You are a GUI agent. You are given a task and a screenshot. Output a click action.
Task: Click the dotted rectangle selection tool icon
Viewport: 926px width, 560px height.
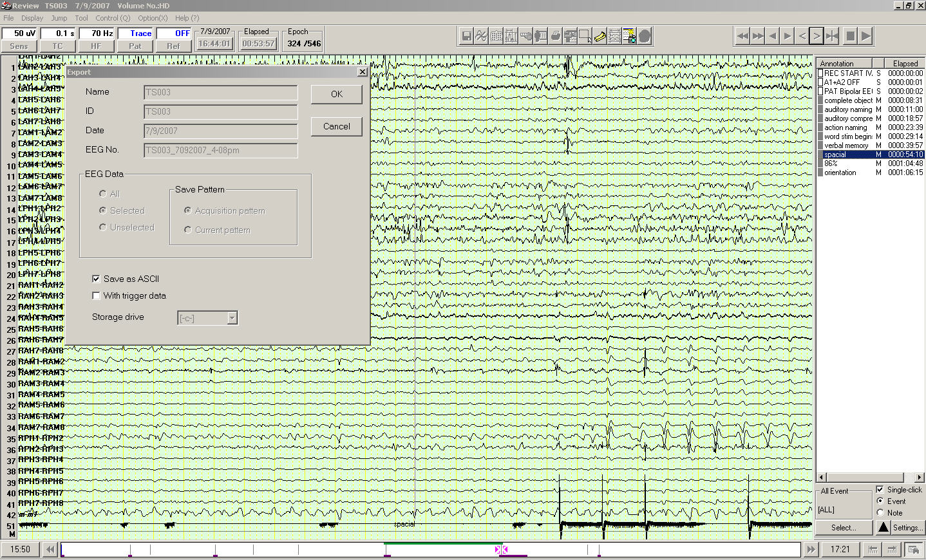[585, 37]
